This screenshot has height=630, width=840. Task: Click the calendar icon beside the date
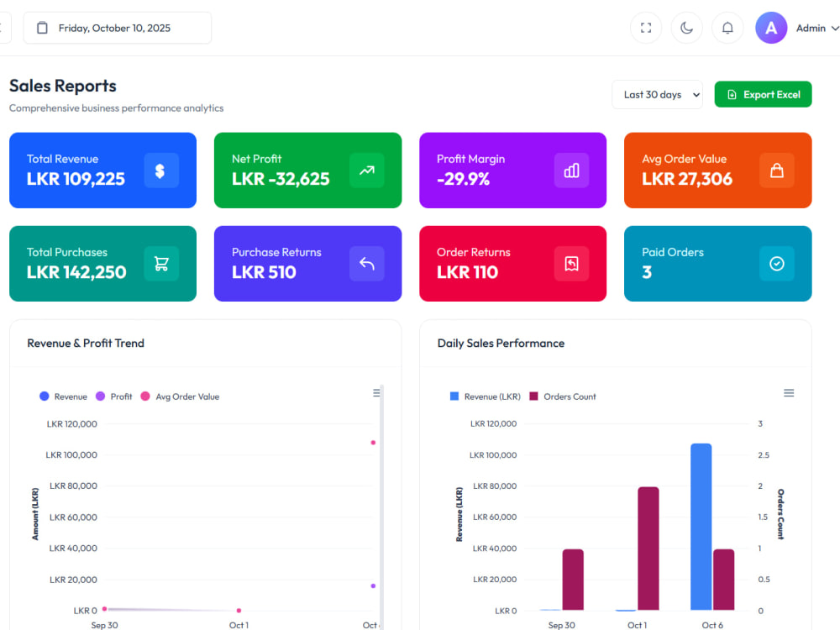click(x=42, y=28)
